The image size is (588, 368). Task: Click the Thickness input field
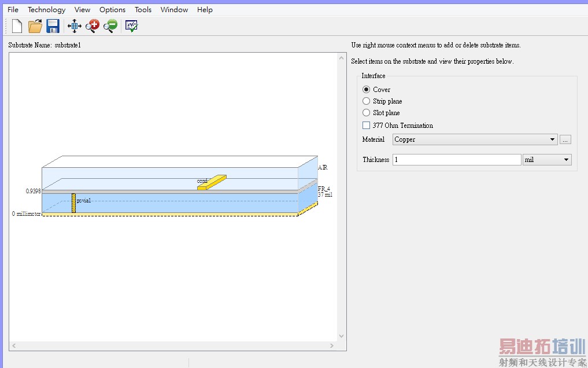pos(457,160)
